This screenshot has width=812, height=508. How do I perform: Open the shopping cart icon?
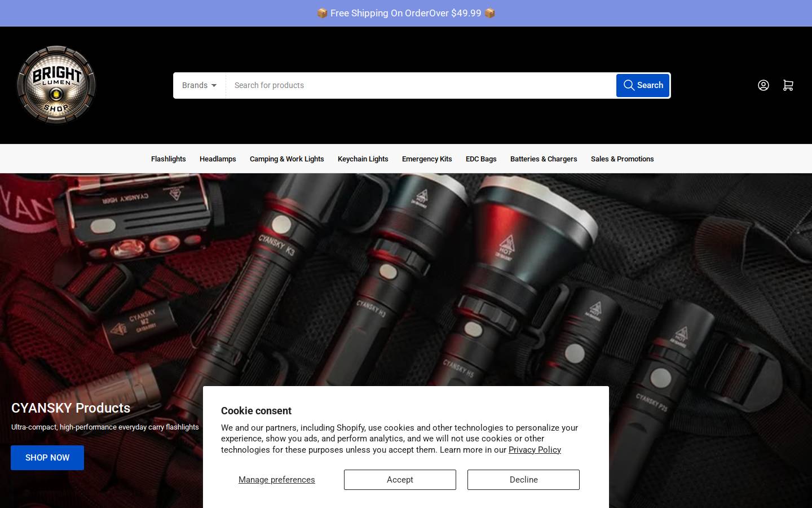[x=788, y=85]
